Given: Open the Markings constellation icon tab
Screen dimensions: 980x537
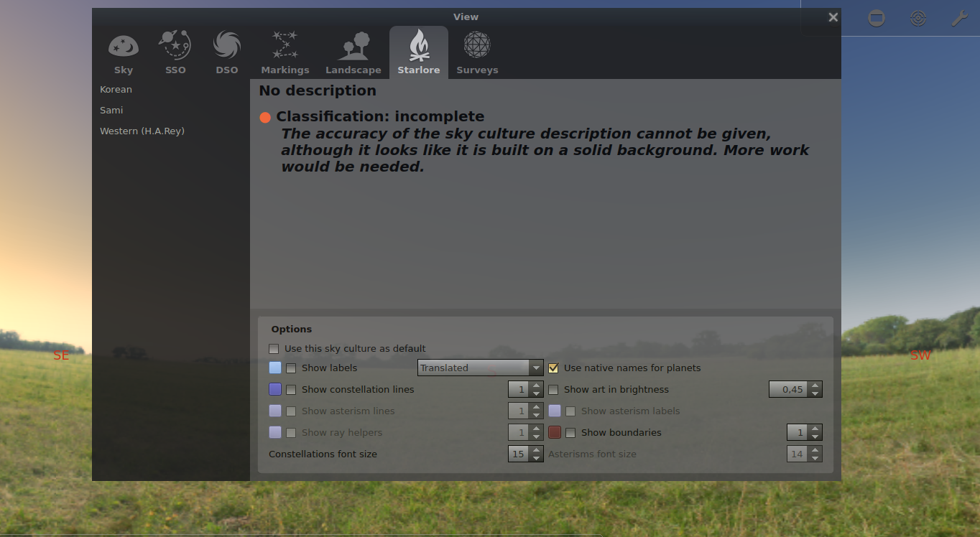Looking at the screenshot, I should [285, 53].
